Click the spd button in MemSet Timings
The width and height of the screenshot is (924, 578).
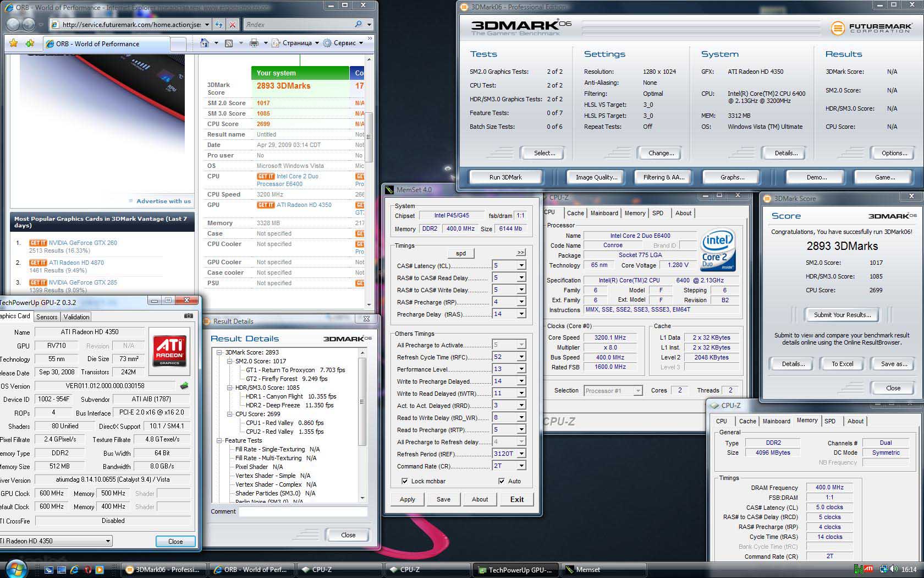[x=461, y=253]
